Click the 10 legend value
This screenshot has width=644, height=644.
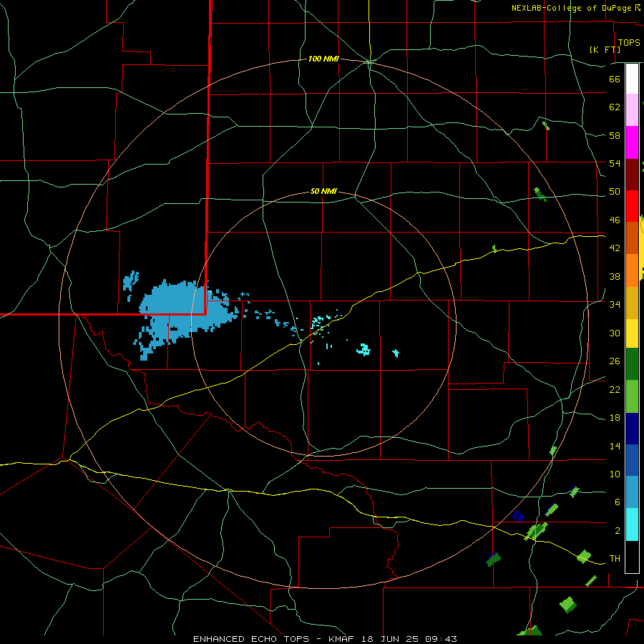[x=615, y=474]
